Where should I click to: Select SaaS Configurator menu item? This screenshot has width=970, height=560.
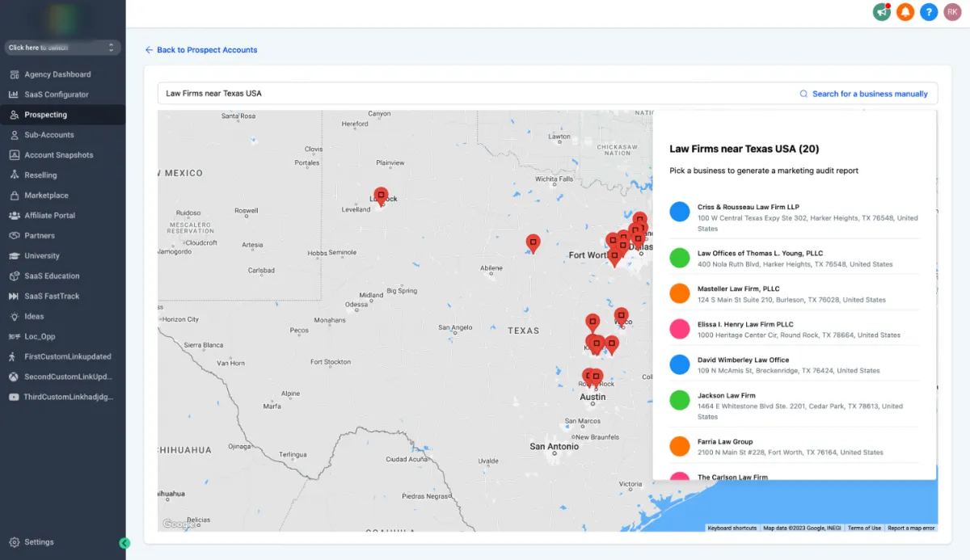coord(56,95)
